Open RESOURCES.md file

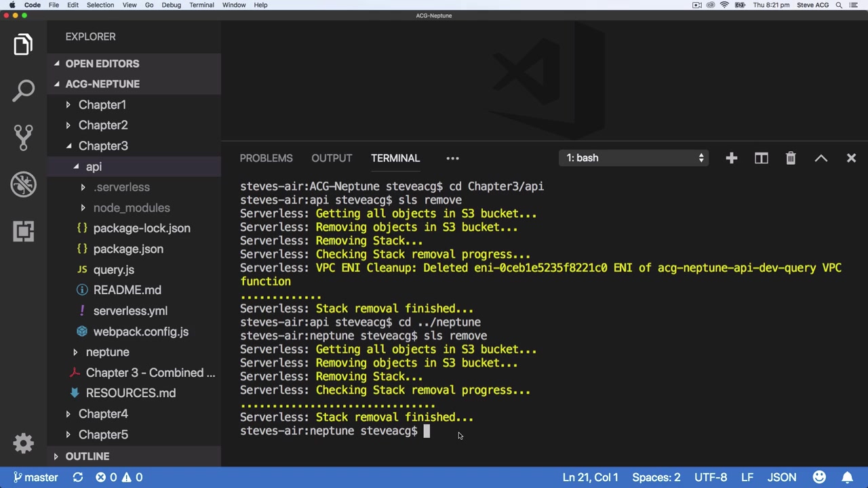131,393
